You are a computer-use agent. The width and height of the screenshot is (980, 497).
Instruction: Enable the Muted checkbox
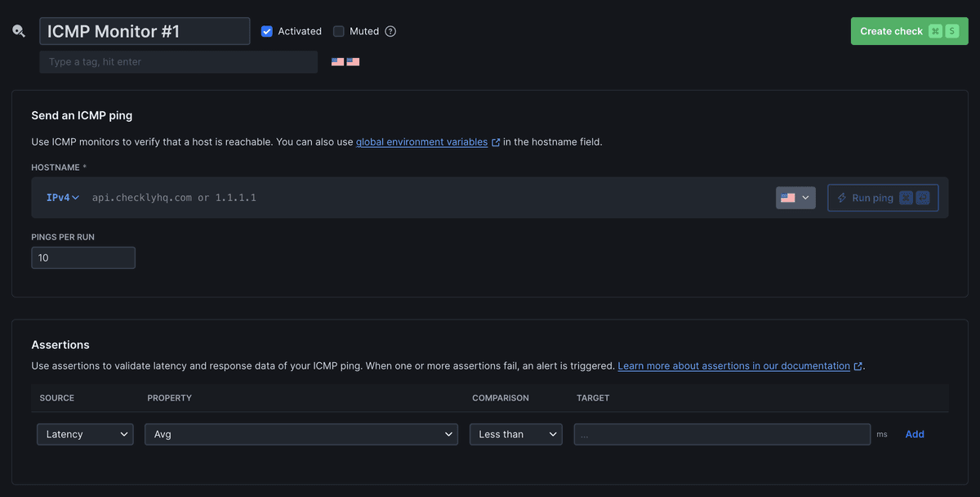339,31
